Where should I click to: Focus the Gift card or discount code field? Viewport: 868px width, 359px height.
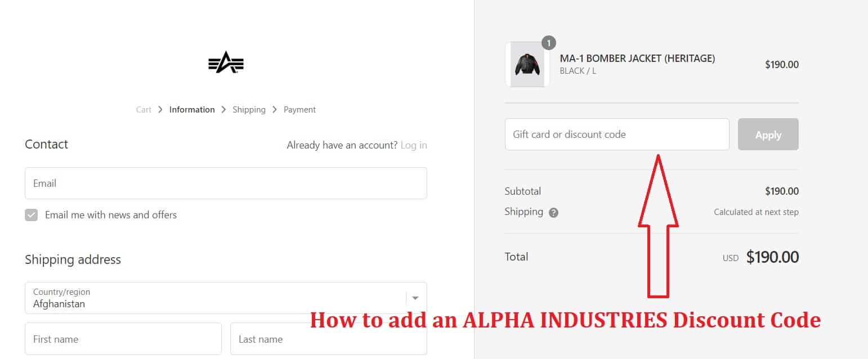tap(616, 134)
